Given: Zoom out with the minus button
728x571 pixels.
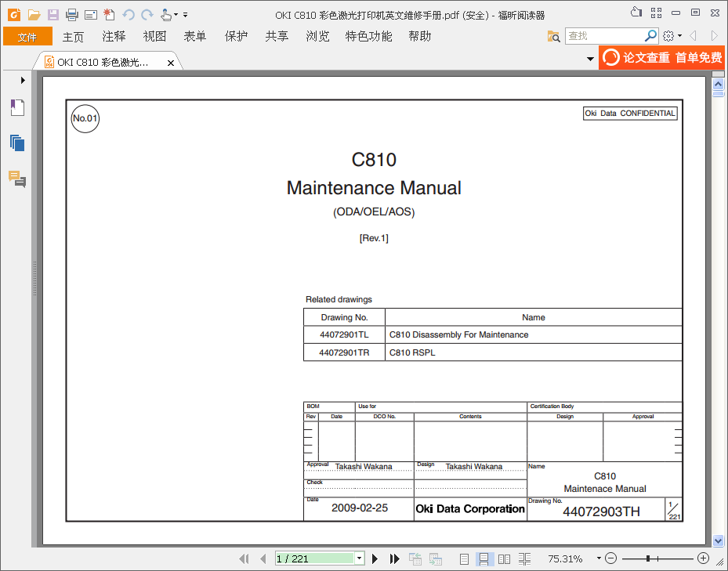Looking at the screenshot, I should pyautogui.click(x=611, y=558).
